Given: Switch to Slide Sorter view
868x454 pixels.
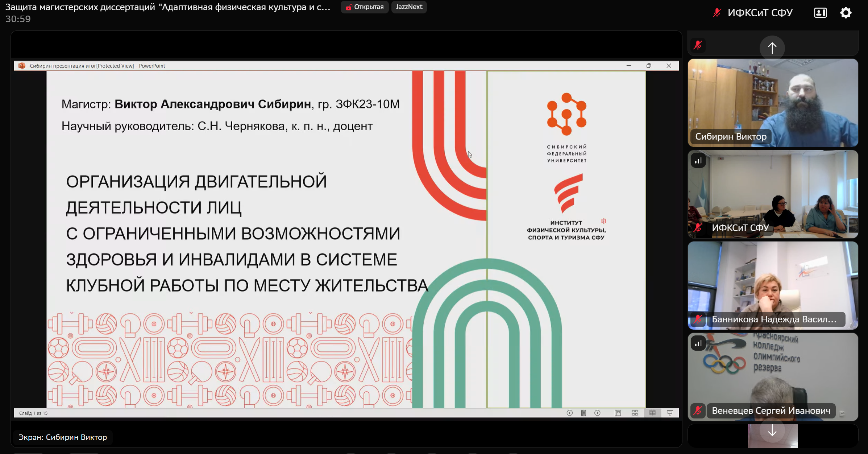Looking at the screenshot, I should pyautogui.click(x=635, y=413).
